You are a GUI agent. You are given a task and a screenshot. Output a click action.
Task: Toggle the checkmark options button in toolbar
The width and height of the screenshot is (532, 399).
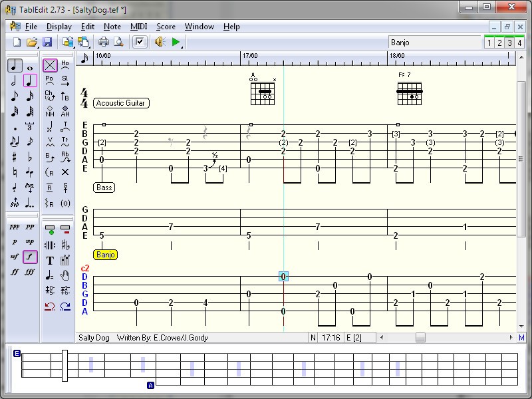(x=139, y=43)
